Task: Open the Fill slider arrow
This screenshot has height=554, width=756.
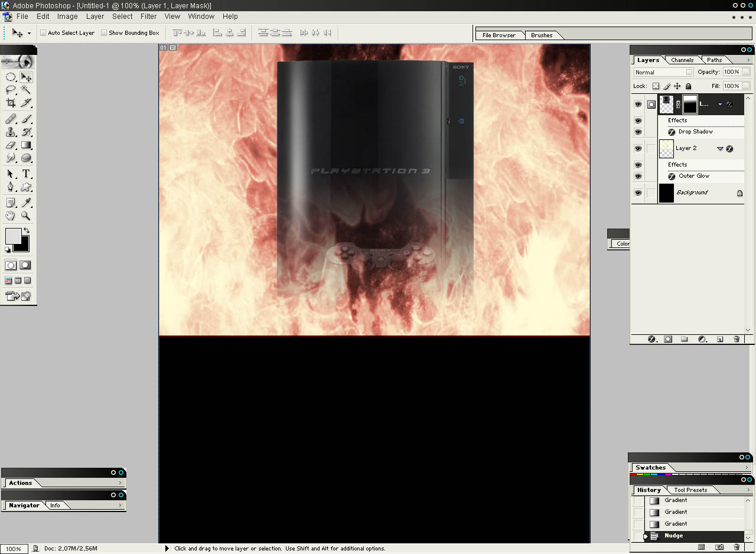Action: 747,86
